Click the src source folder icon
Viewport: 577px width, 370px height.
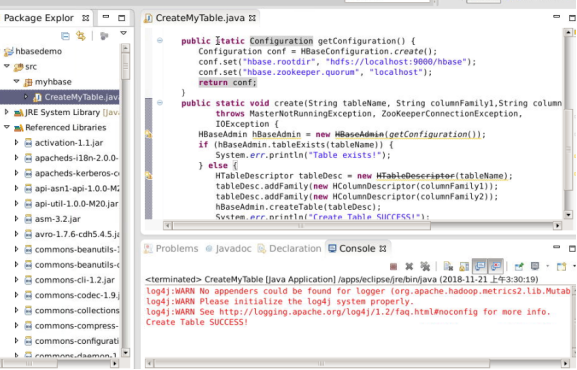pos(18,67)
